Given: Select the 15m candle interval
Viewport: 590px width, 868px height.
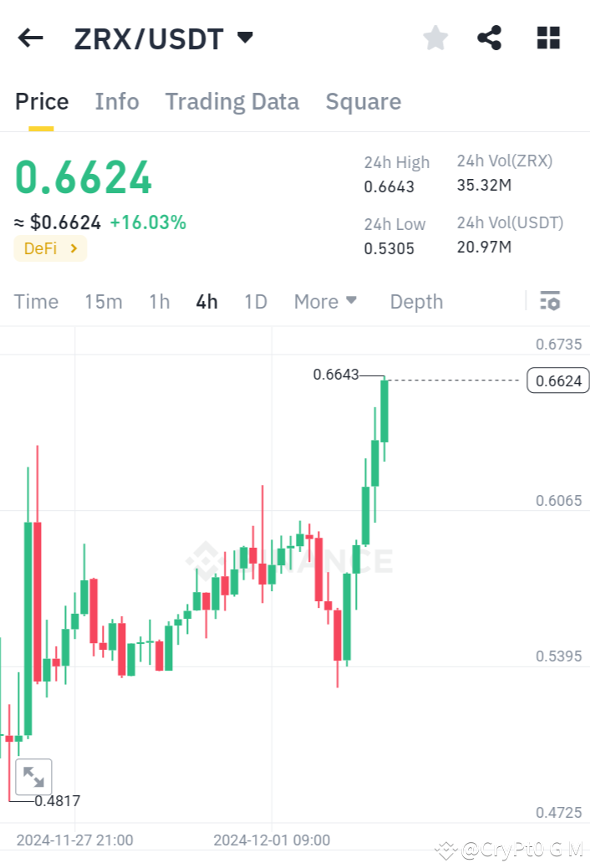Looking at the screenshot, I should (104, 301).
